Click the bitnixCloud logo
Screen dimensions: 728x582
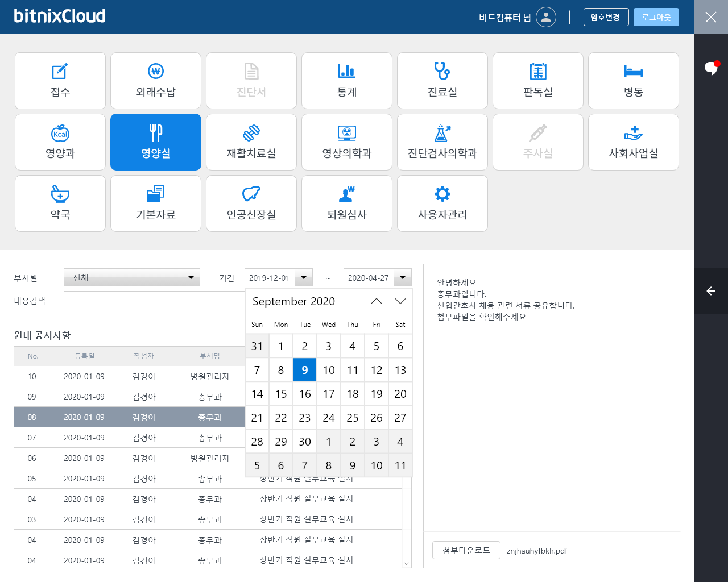click(60, 16)
